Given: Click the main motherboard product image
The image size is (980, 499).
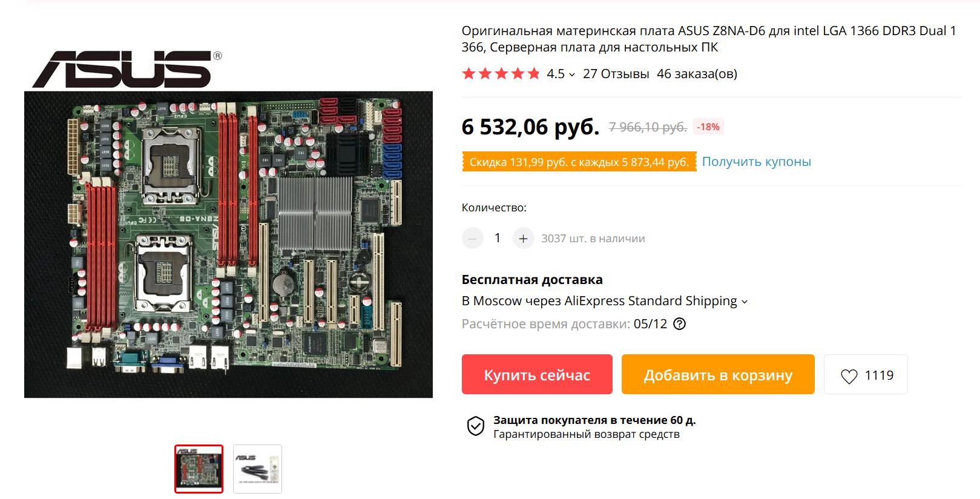Looking at the screenshot, I should pos(228,244).
